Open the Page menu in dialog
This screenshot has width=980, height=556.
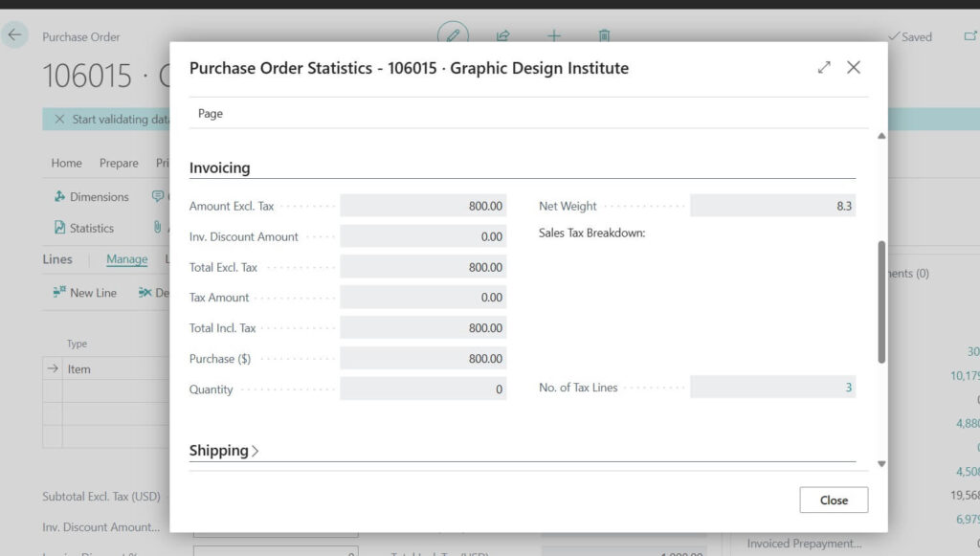click(211, 113)
